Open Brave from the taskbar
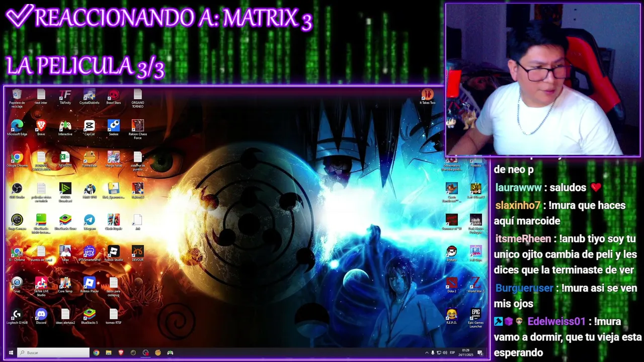Screen dimensions: 644x362 pyautogui.click(x=121, y=352)
